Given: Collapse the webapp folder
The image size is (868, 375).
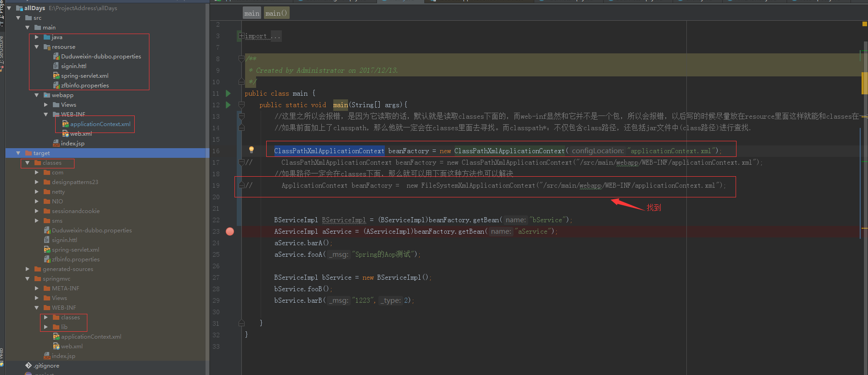Looking at the screenshot, I should pos(36,95).
